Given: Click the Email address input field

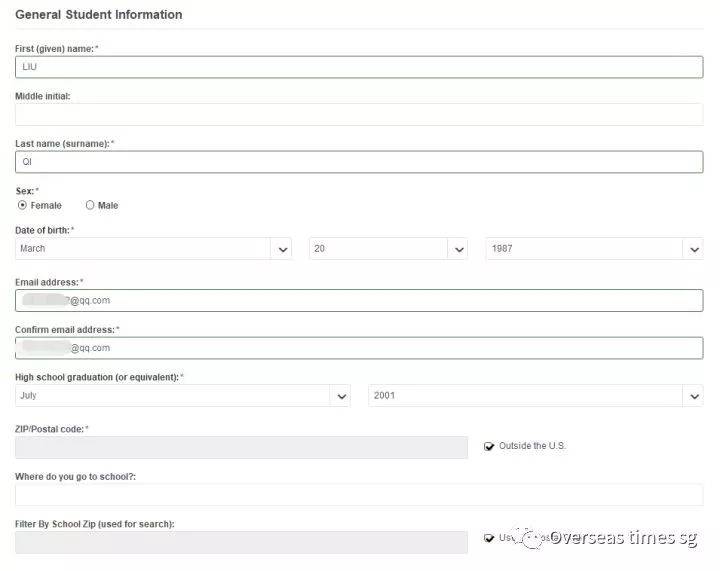Looking at the screenshot, I should [x=359, y=300].
